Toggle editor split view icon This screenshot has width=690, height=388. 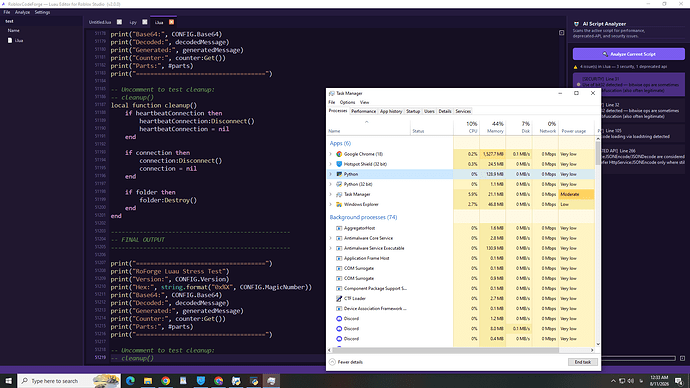pos(562,33)
